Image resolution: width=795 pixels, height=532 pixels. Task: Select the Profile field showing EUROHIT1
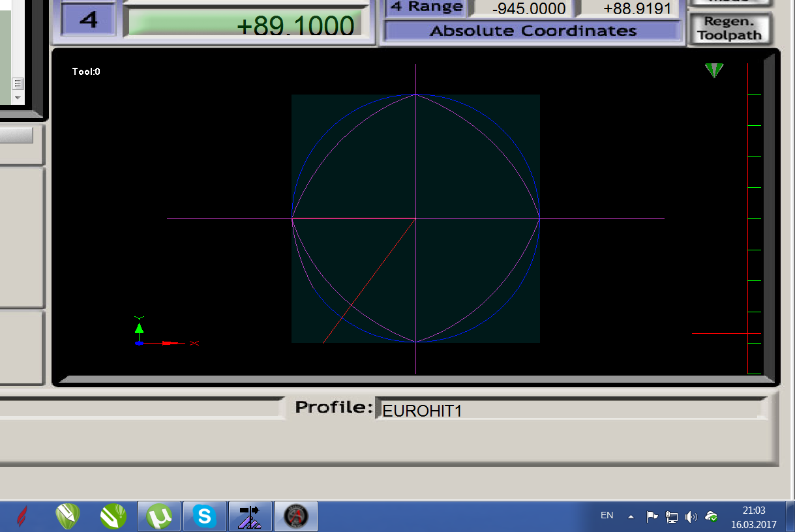click(571, 410)
